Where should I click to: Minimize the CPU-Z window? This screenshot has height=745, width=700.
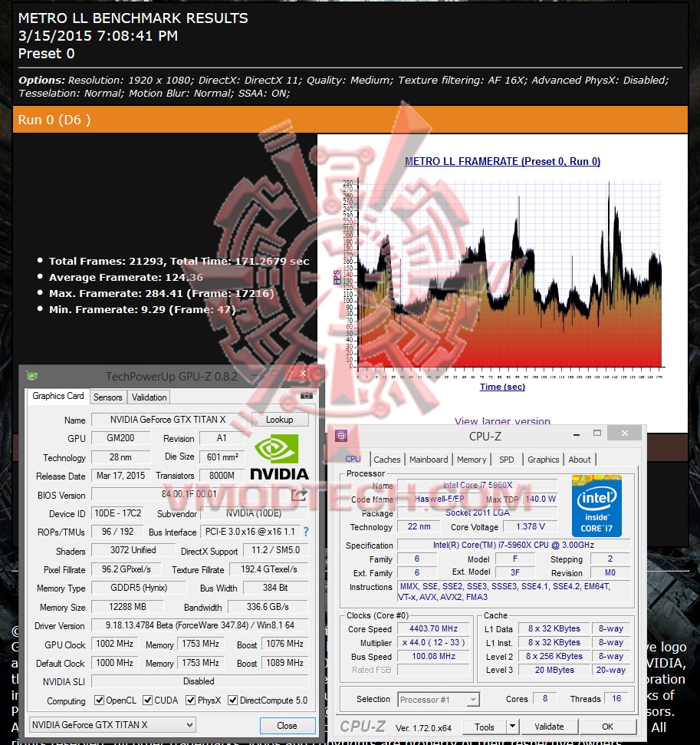(x=576, y=433)
